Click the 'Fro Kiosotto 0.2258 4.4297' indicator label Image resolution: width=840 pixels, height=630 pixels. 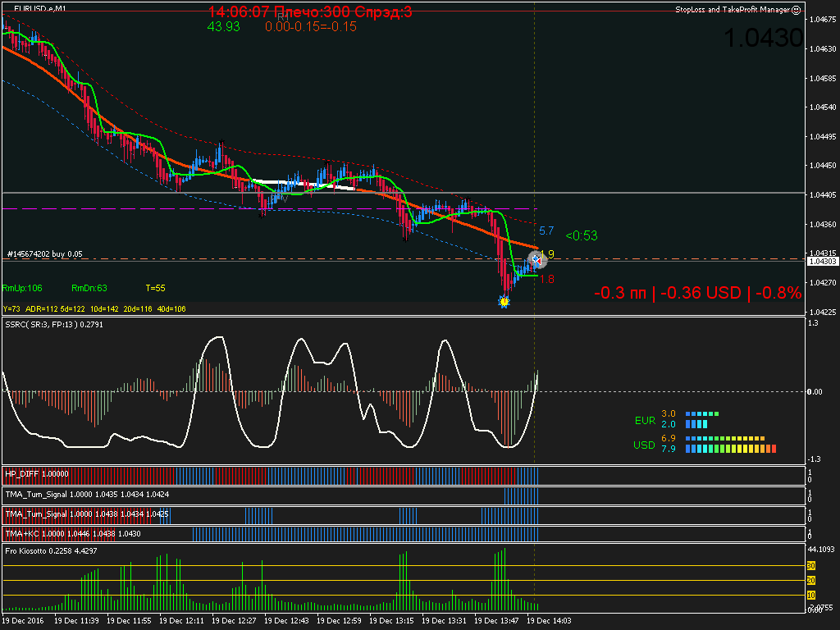(51, 550)
